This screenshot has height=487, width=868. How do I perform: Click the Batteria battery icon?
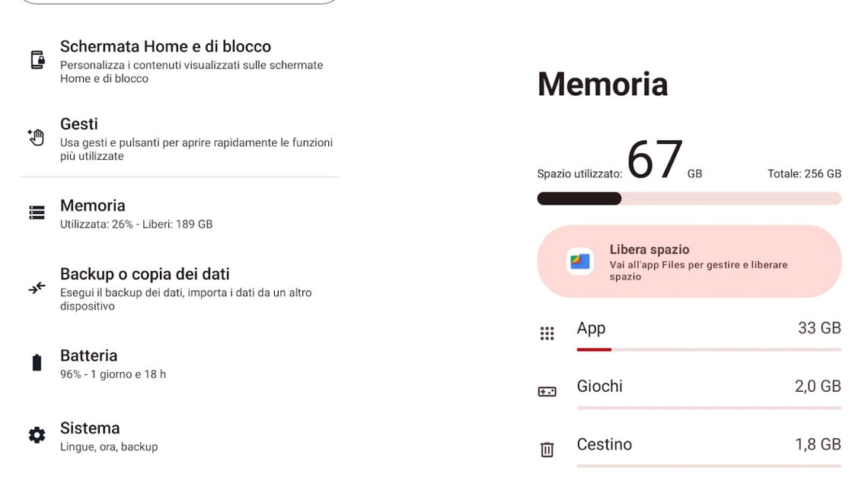click(37, 362)
